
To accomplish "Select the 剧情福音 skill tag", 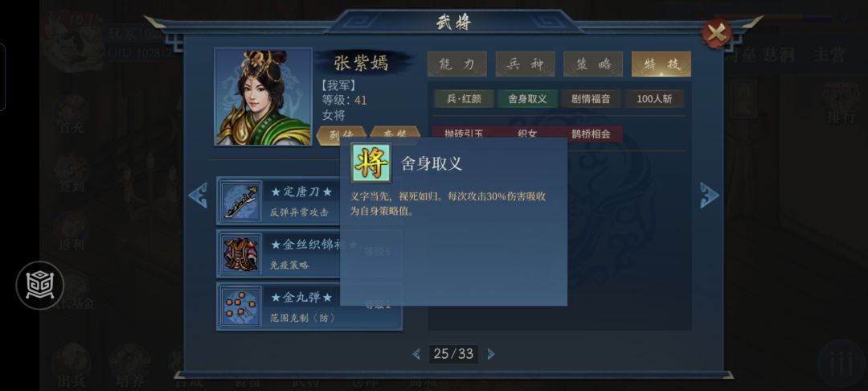I will [592, 99].
